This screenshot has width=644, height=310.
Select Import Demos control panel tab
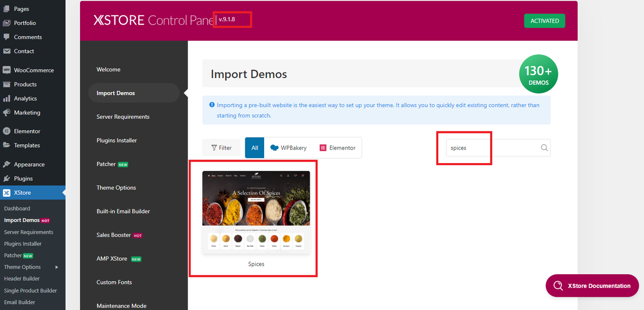(134, 93)
